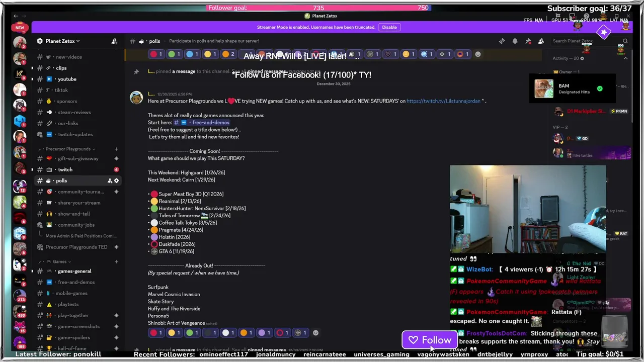Click the webcam video overlay
This screenshot has width=644, height=362.
pyautogui.click(x=528, y=209)
